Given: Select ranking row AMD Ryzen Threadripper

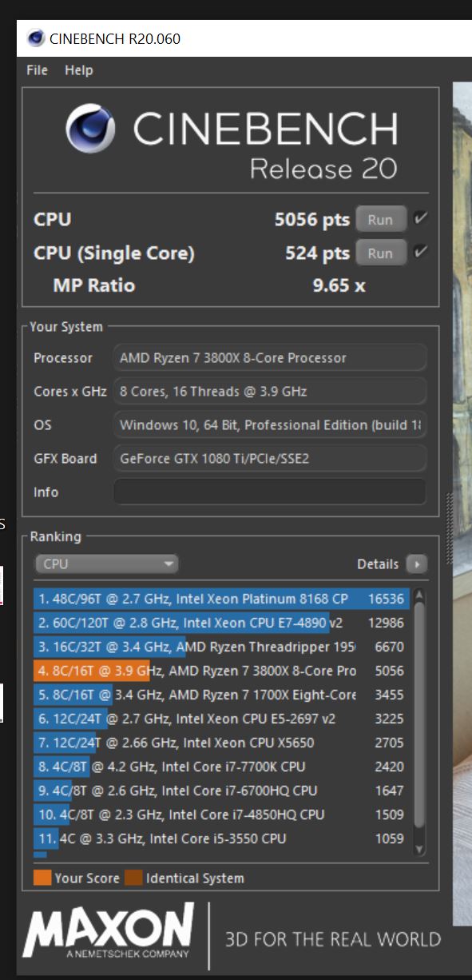Looking at the screenshot, I should tap(221, 647).
